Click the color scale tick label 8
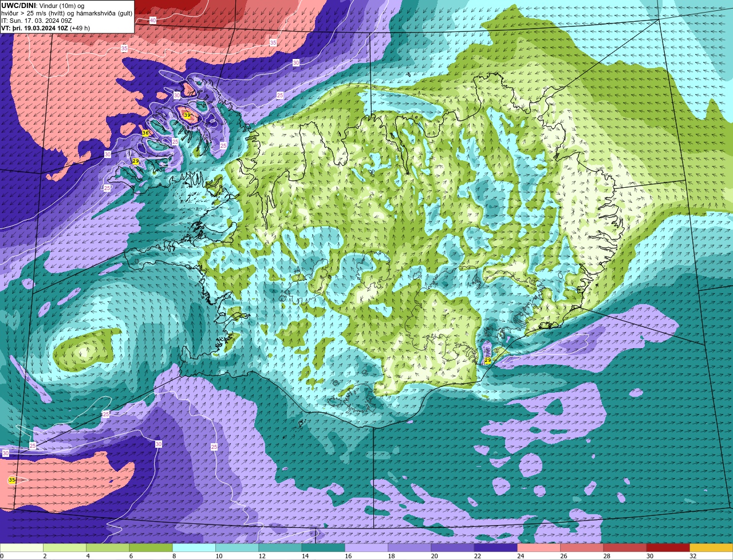 pyautogui.click(x=174, y=556)
